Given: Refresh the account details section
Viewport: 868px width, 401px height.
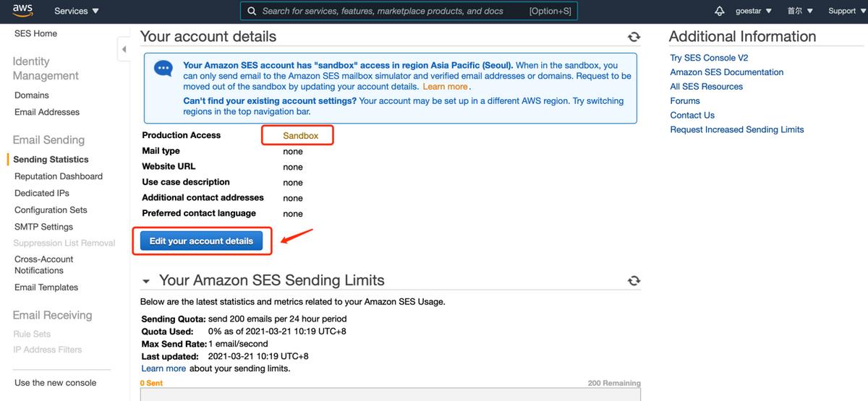Looking at the screenshot, I should click(634, 37).
